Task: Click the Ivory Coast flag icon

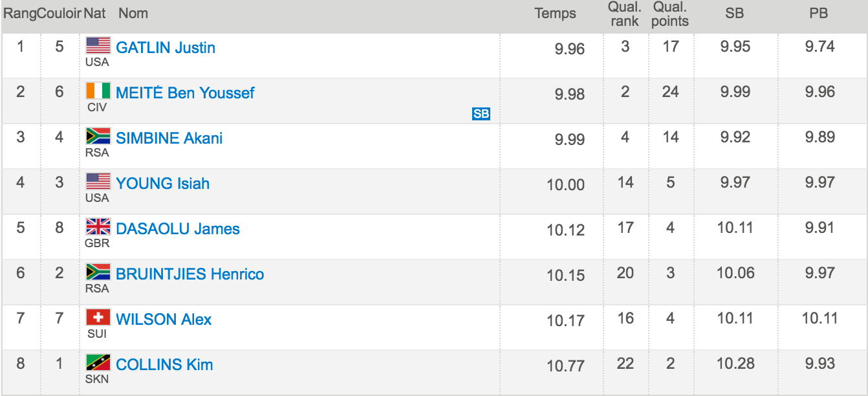Action: click(98, 91)
